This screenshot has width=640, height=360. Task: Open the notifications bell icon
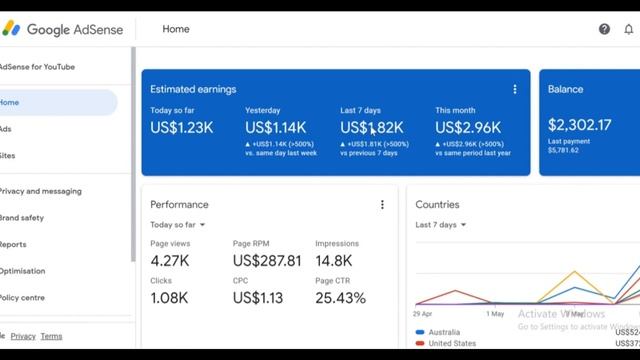point(629,29)
